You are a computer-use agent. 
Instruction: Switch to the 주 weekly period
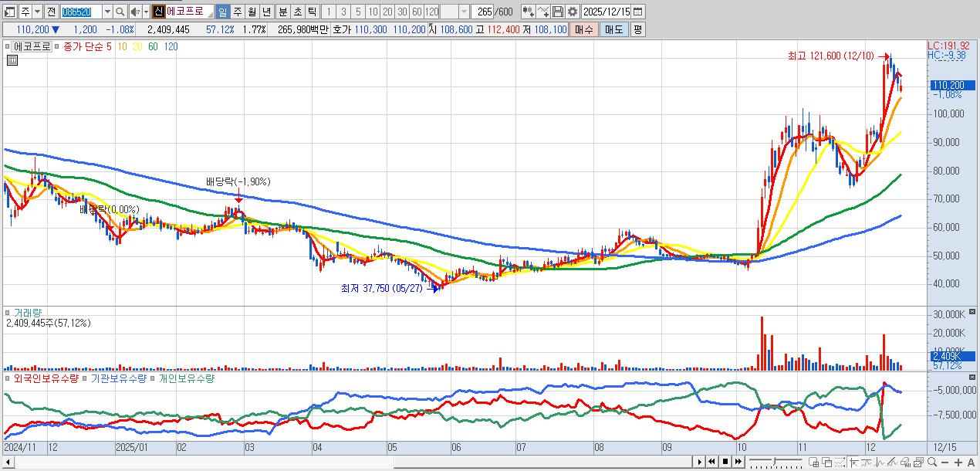tap(237, 12)
